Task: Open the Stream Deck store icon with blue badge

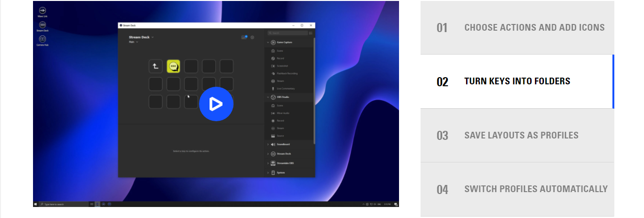Action: click(244, 37)
